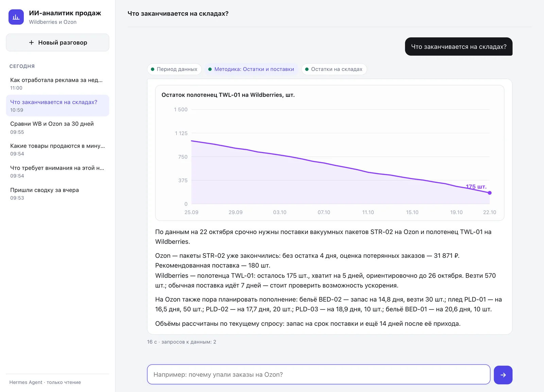The width and height of the screenshot is (544, 392).
Task: Open conversation Какие товары продаются в мину…
Action: click(x=57, y=149)
